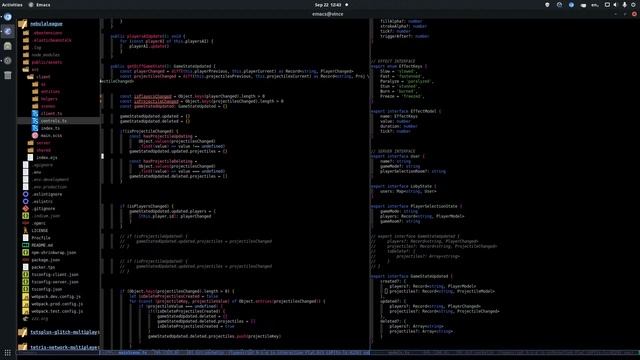Screen dimensions: 640x360
Task: Click the TypeScript icon beside controls.ts
Action: coord(35,121)
